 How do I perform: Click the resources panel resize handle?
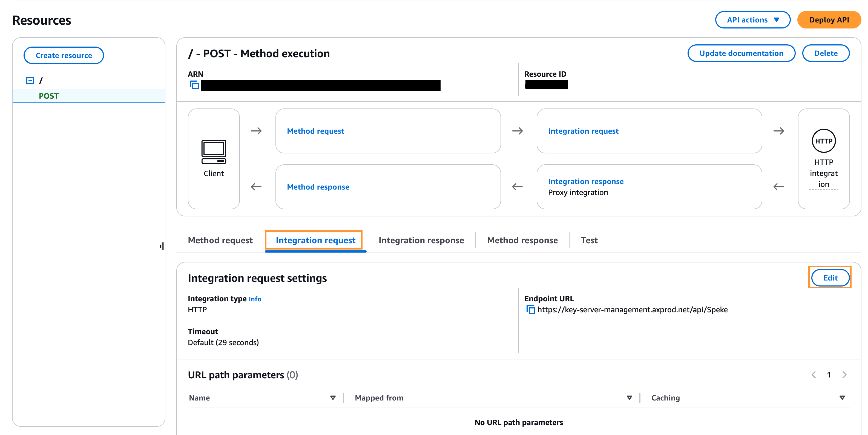162,247
